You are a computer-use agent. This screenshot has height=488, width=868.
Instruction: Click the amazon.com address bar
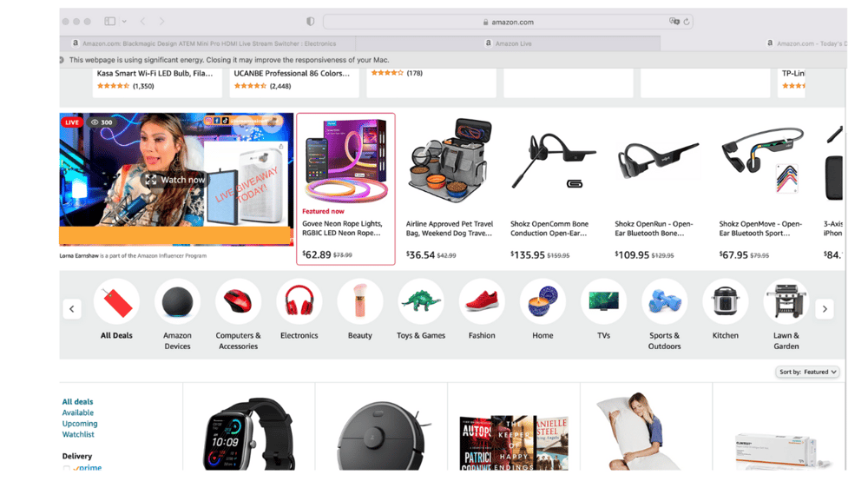(x=508, y=22)
